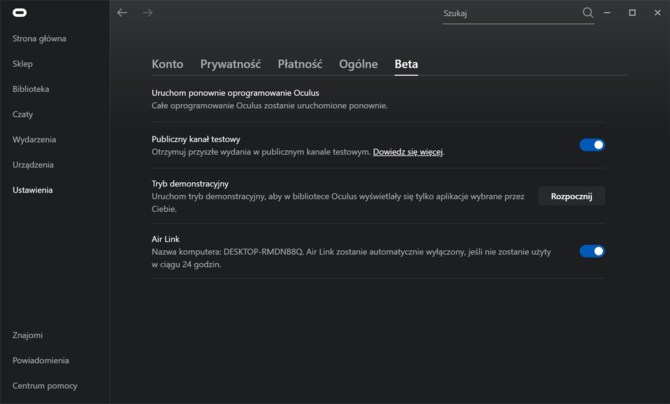Open Powiadomienia in the sidebar
This screenshot has height=404, width=670.
[41, 360]
